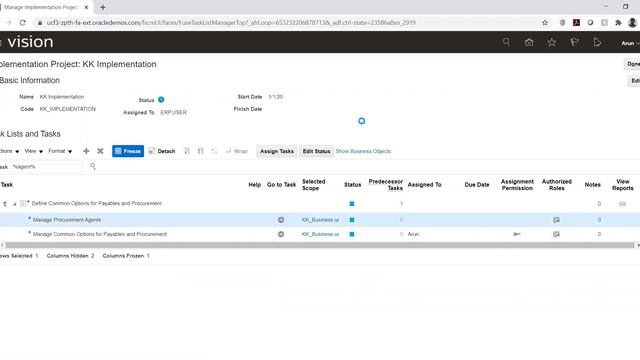Click the Notes column header
This screenshot has width=640, height=360.
point(592,184)
